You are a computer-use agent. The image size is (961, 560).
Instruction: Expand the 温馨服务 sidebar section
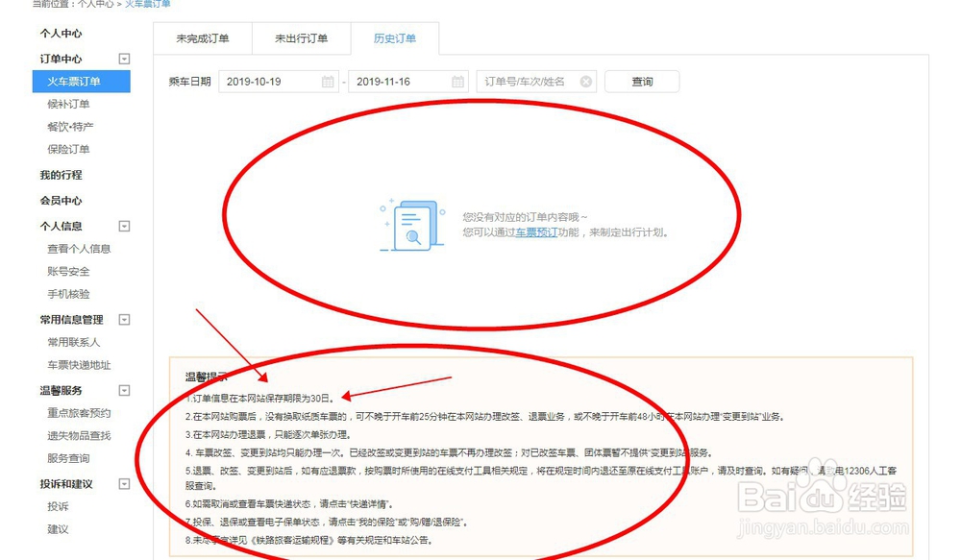click(x=123, y=389)
